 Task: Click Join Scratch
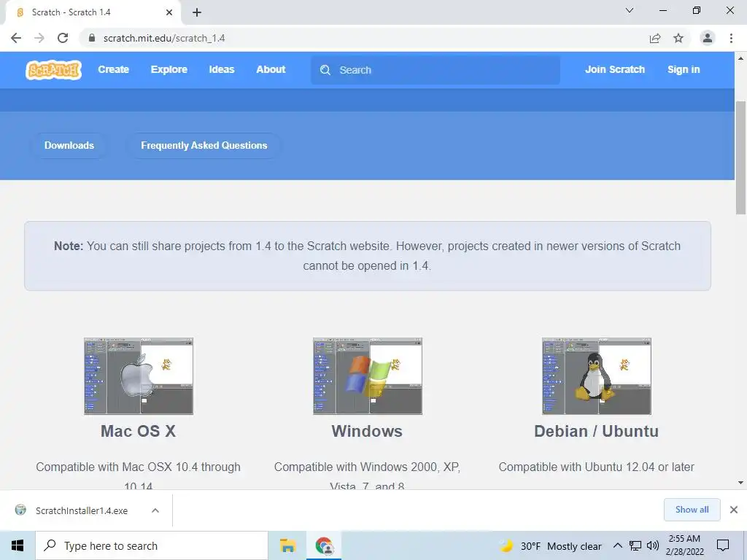point(615,69)
